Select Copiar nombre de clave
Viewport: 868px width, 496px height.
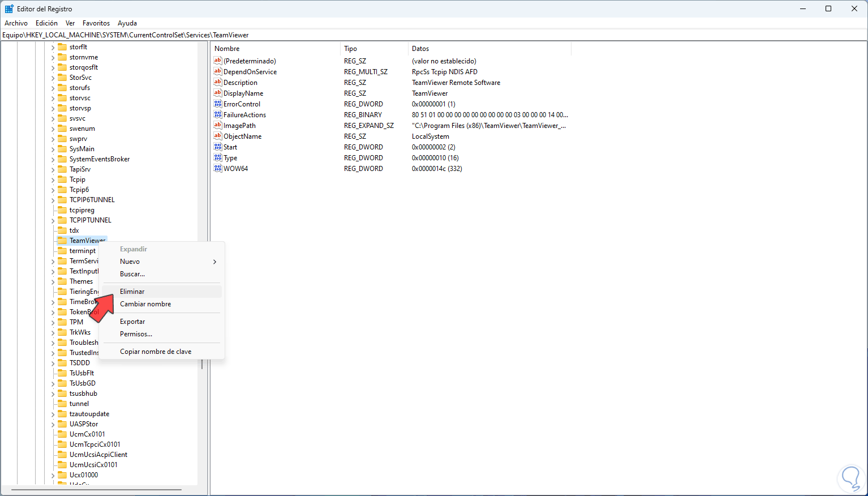tap(162, 352)
